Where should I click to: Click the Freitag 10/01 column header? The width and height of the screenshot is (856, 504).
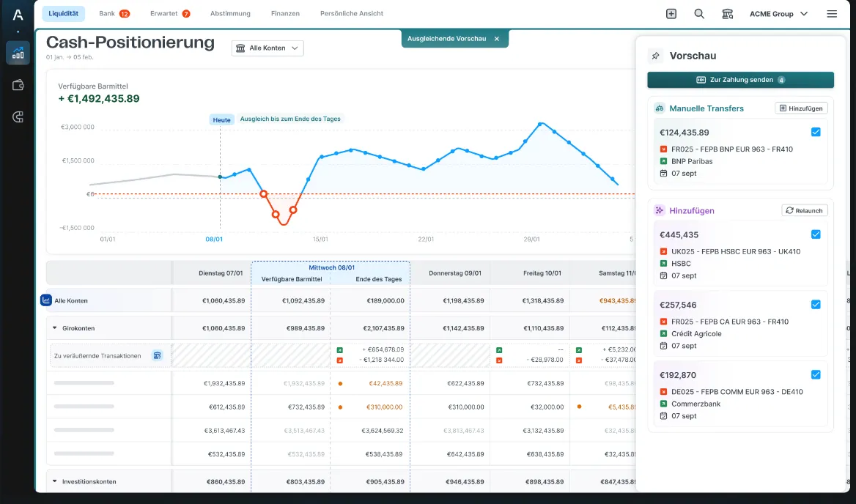click(x=542, y=273)
